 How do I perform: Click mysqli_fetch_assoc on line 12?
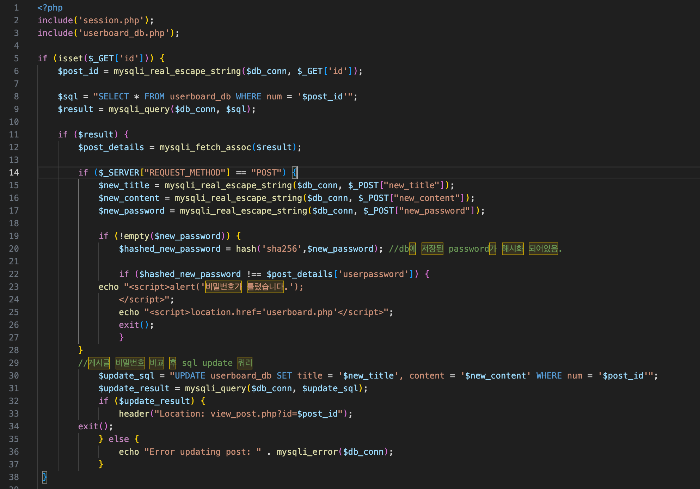pyautogui.click(x=205, y=147)
